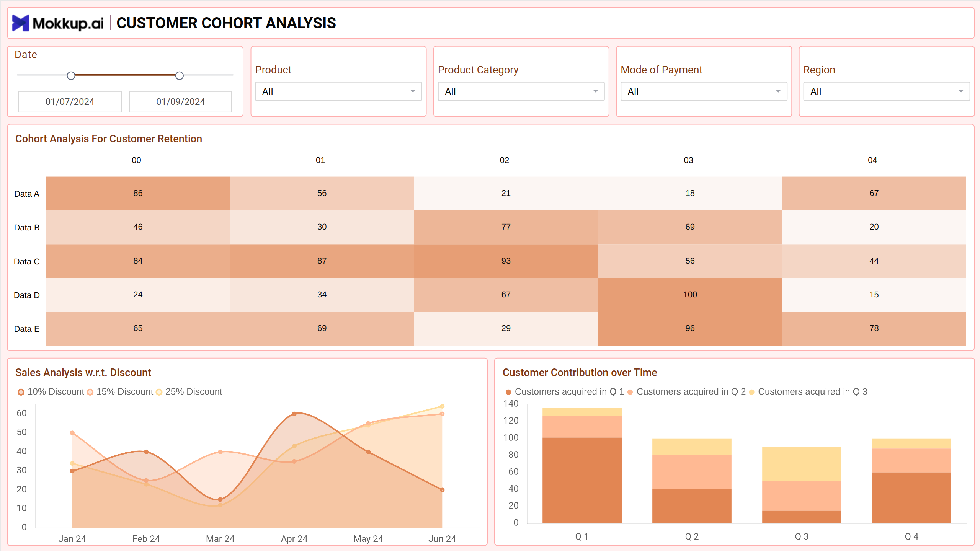The image size is (980, 551).
Task: Select cohort cell Data E 78
Action: coord(874,328)
